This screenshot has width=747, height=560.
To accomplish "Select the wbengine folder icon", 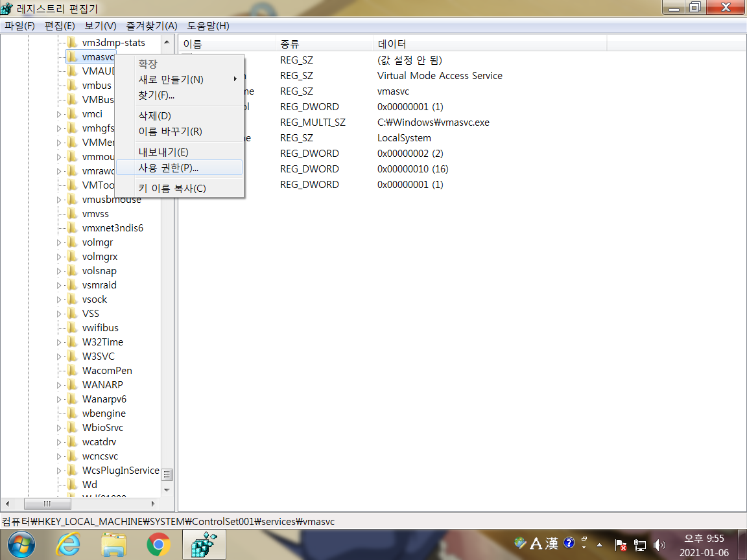I will (72, 413).
